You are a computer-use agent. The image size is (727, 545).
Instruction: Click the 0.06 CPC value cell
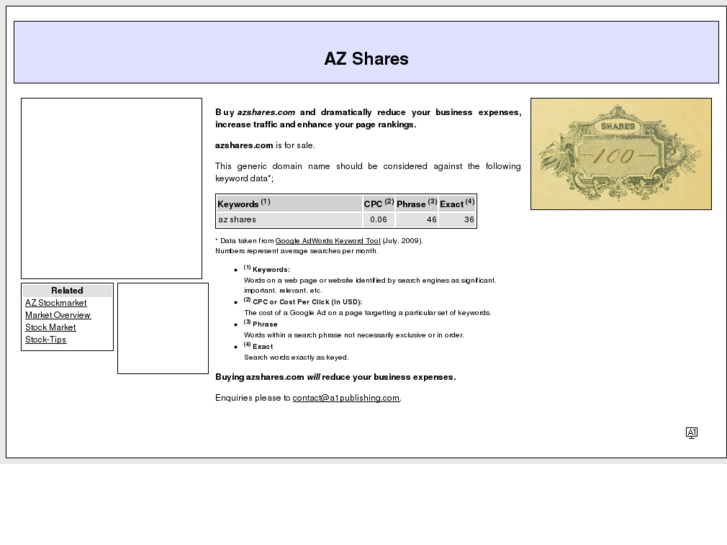tap(379, 219)
